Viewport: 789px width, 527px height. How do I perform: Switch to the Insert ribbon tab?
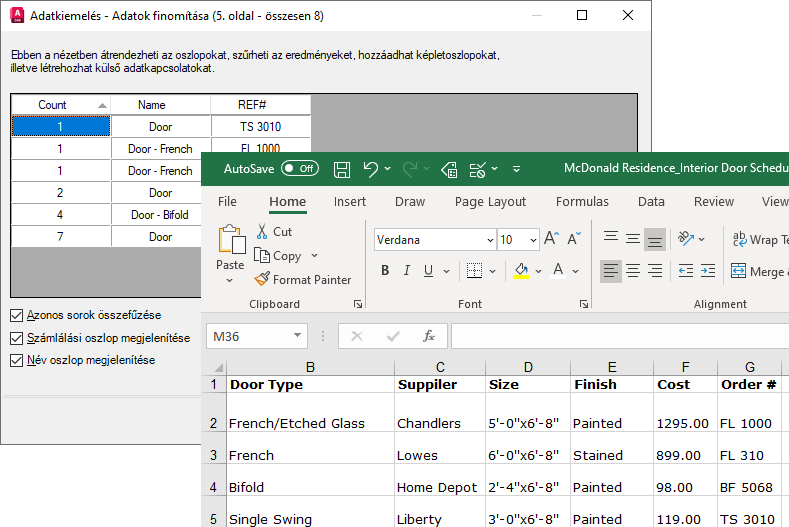pos(350,202)
